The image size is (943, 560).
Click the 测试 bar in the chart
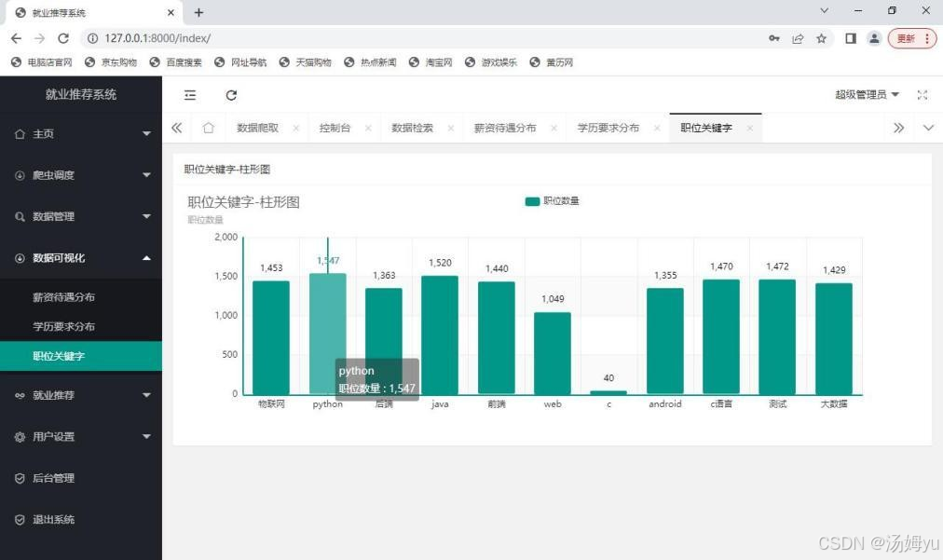click(x=777, y=337)
